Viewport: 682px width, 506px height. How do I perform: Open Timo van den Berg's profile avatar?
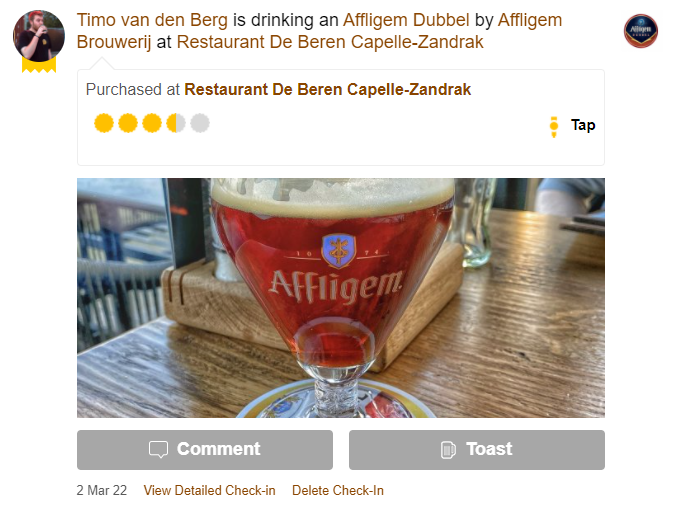click(39, 35)
